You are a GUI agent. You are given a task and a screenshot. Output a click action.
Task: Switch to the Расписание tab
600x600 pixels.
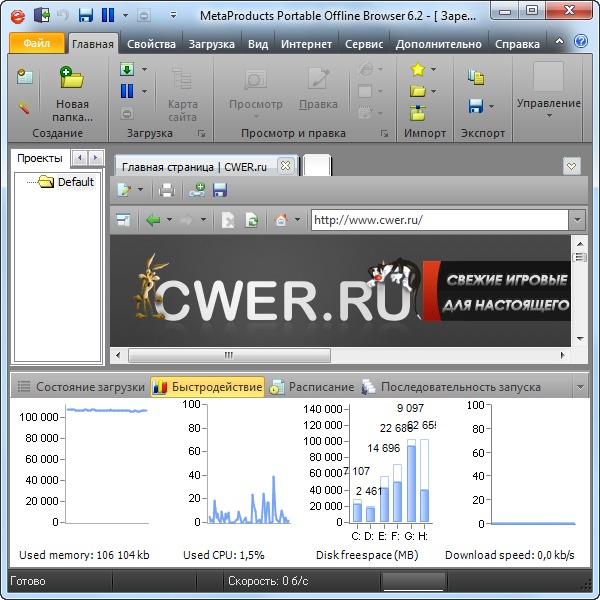(x=312, y=387)
